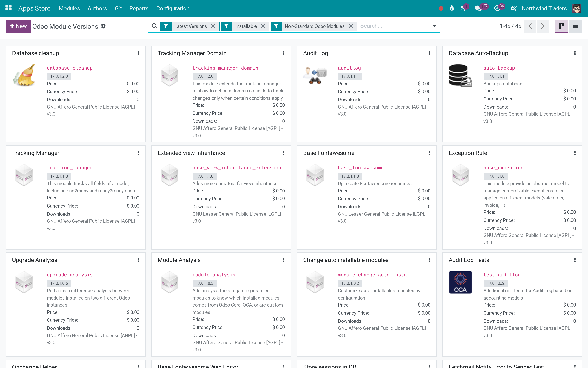Remove the Latest Versions filter
Viewport: 588px width, 368px height.
(213, 26)
